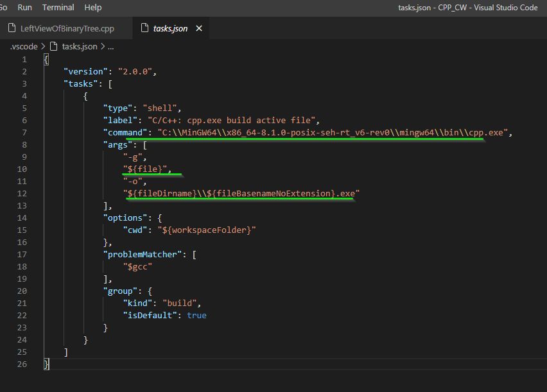Click the "build" value

tap(180, 303)
